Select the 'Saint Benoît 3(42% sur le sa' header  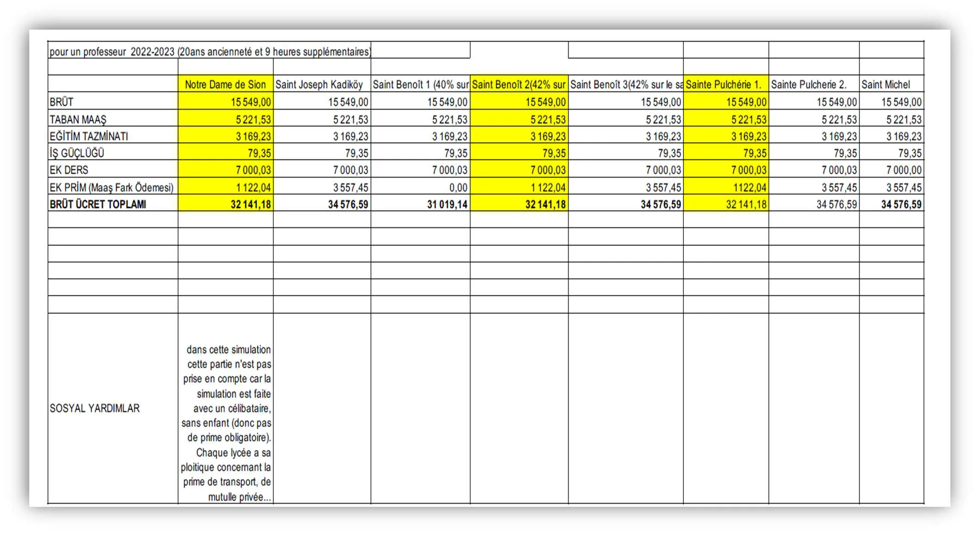(626, 84)
